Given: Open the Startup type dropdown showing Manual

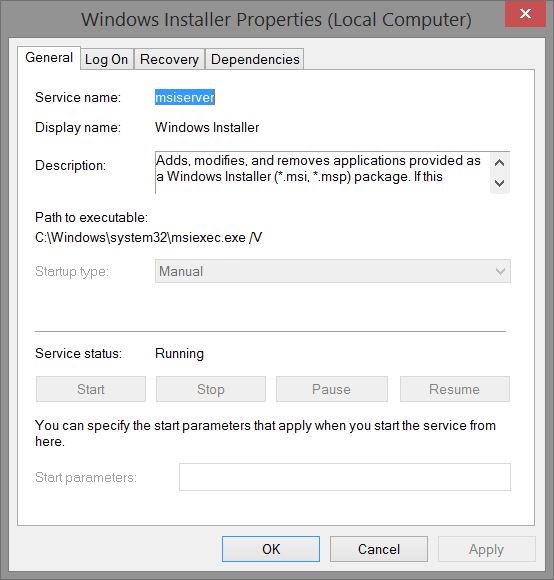Looking at the screenshot, I should (x=333, y=271).
